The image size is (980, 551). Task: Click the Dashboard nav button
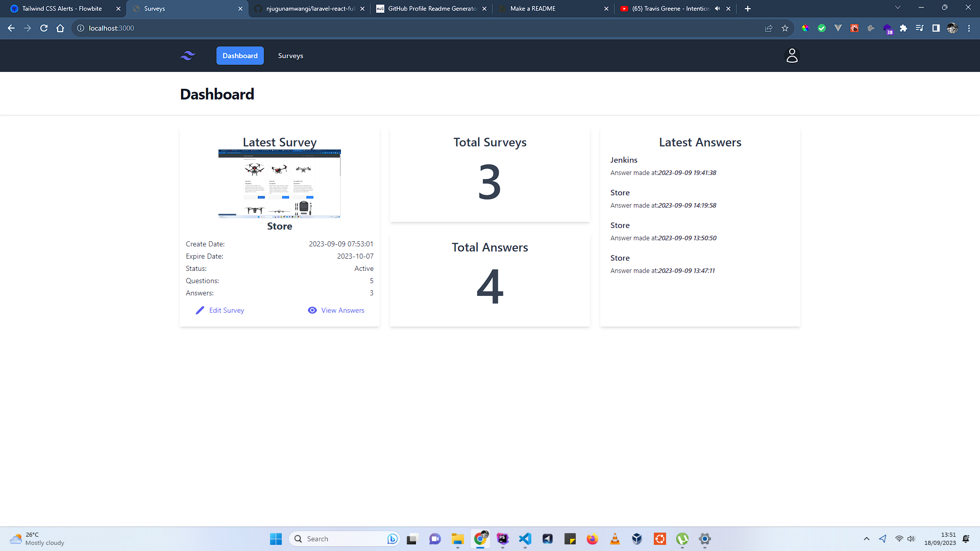click(240, 56)
